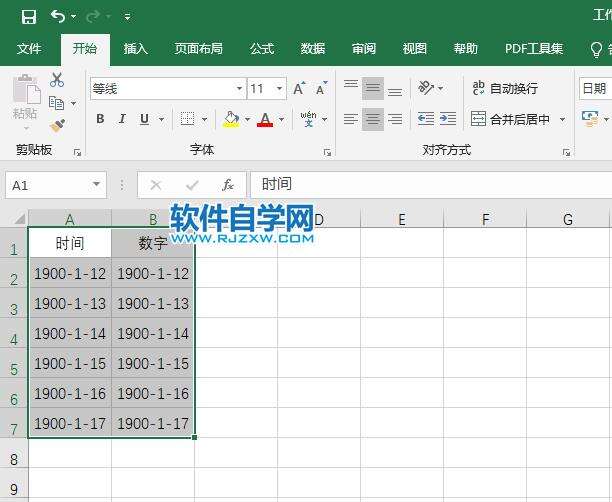Open the font size 11 dropdown
This screenshot has width=612, height=502.
point(279,89)
